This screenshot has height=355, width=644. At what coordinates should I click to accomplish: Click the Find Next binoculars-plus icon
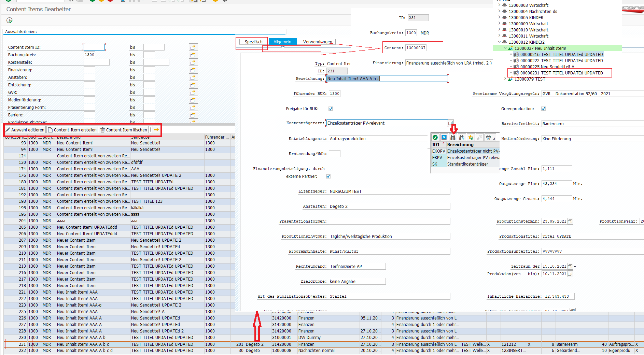point(462,137)
